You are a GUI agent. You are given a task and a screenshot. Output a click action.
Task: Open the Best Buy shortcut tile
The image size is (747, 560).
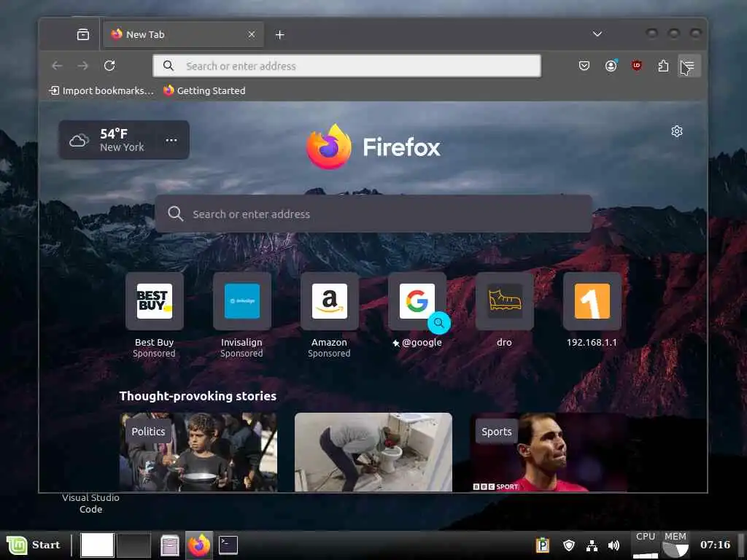155,301
